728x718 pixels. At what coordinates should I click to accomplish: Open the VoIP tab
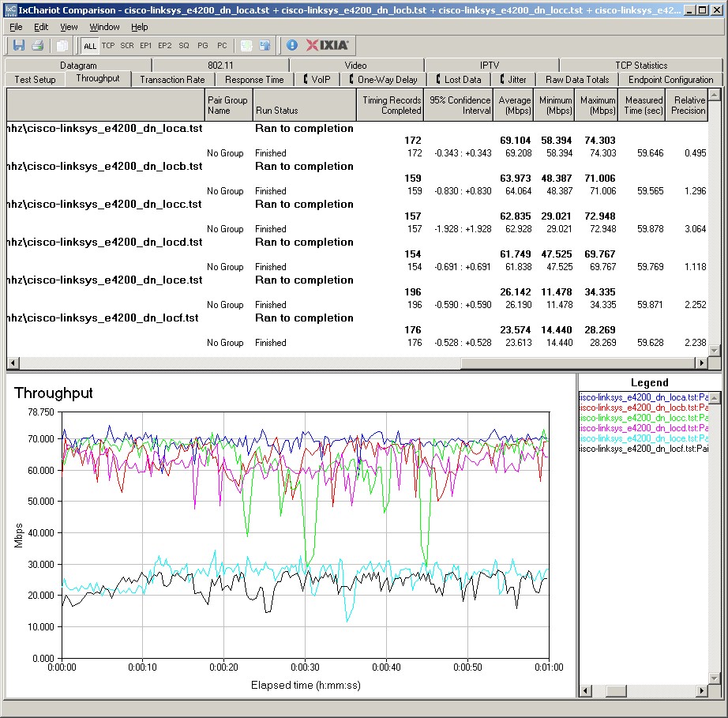tap(317, 80)
